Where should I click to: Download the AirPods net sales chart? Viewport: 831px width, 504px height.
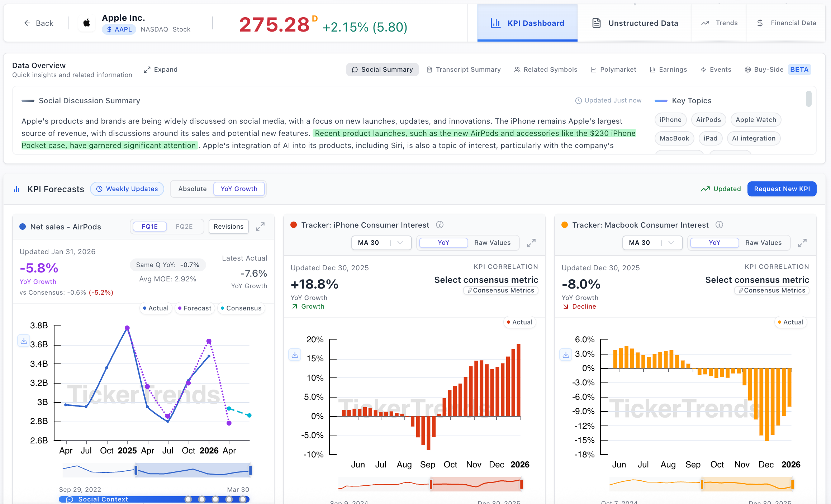(24, 341)
